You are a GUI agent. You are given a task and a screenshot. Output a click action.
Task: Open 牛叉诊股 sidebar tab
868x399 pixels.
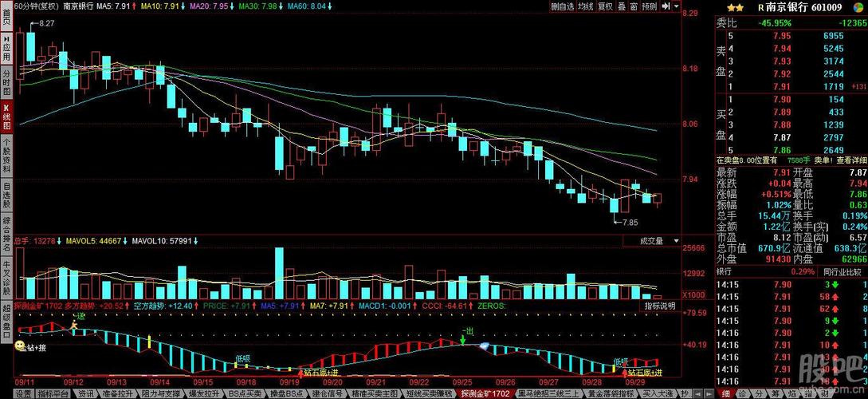click(x=6, y=277)
